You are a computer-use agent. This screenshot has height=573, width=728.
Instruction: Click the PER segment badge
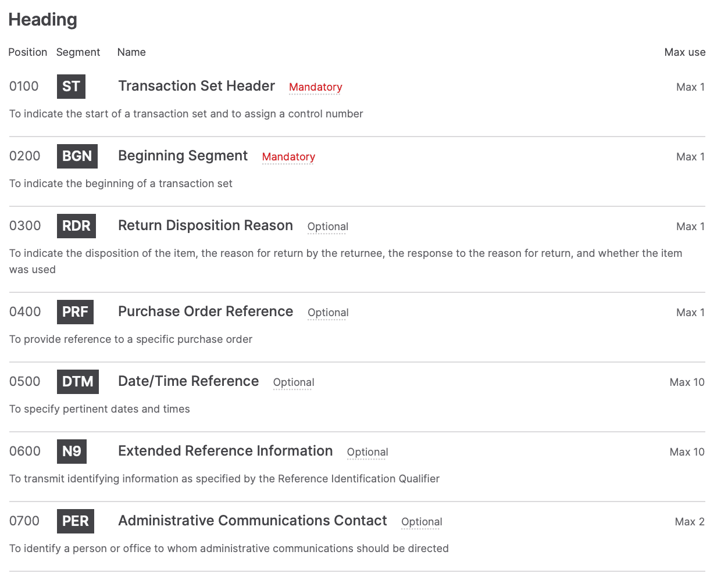pyautogui.click(x=75, y=521)
